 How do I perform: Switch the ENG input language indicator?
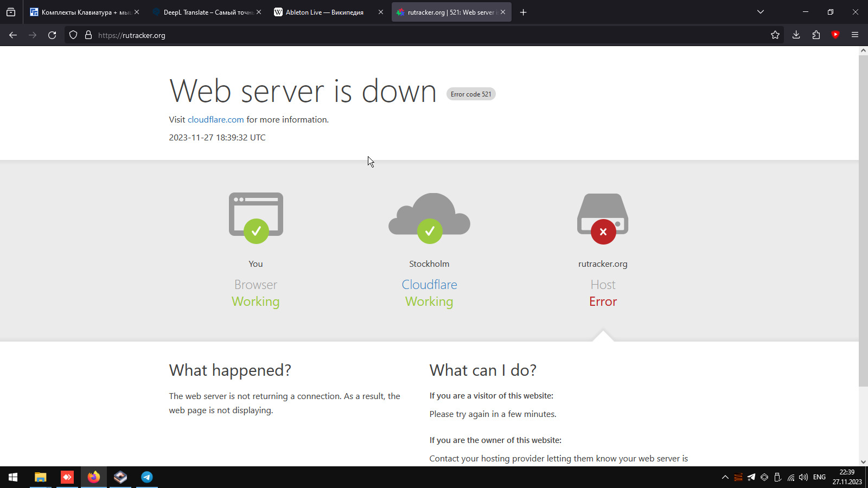point(819,477)
